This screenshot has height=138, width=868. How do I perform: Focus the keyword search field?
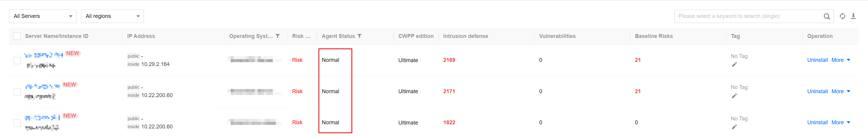[748, 16]
